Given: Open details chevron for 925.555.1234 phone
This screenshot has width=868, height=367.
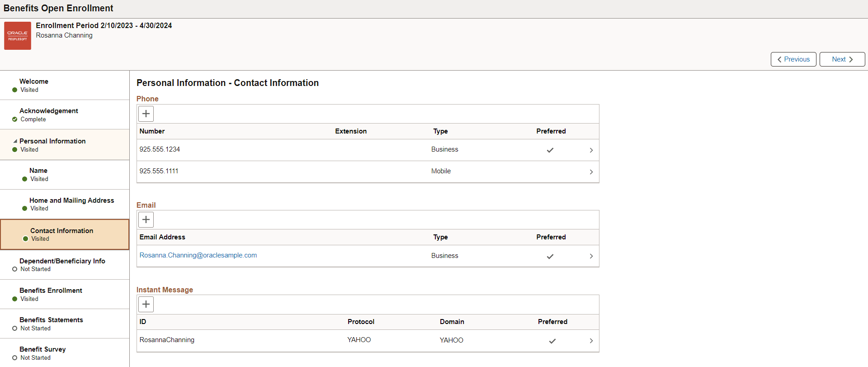Looking at the screenshot, I should 591,150.
